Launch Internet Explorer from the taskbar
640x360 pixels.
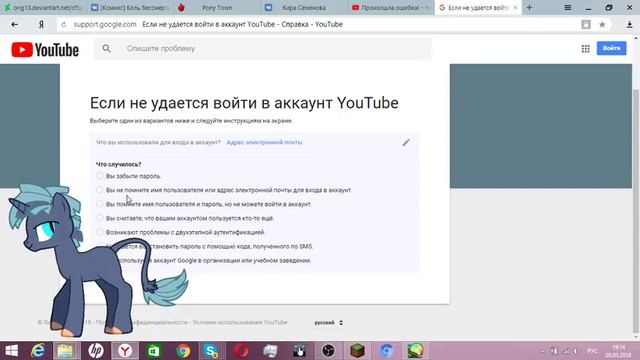(38, 351)
